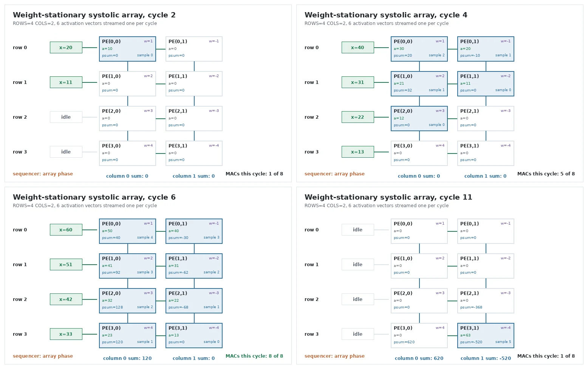Click 'column 0 sum: 120' text

click(x=127, y=358)
